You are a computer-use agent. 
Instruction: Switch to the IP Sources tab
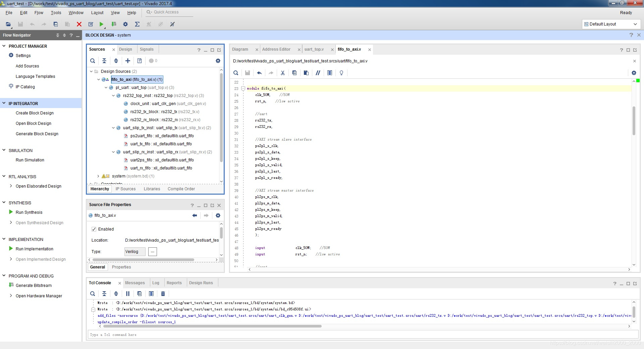[125, 189]
